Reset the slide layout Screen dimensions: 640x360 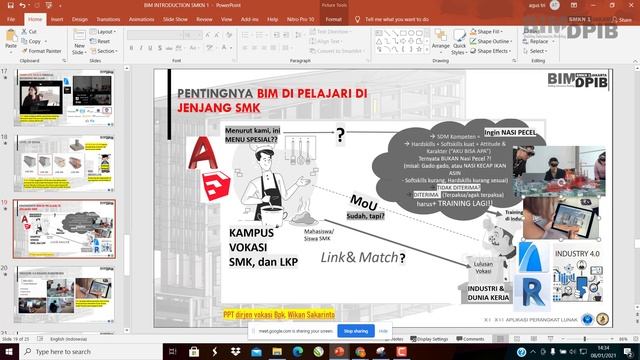coord(100,41)
